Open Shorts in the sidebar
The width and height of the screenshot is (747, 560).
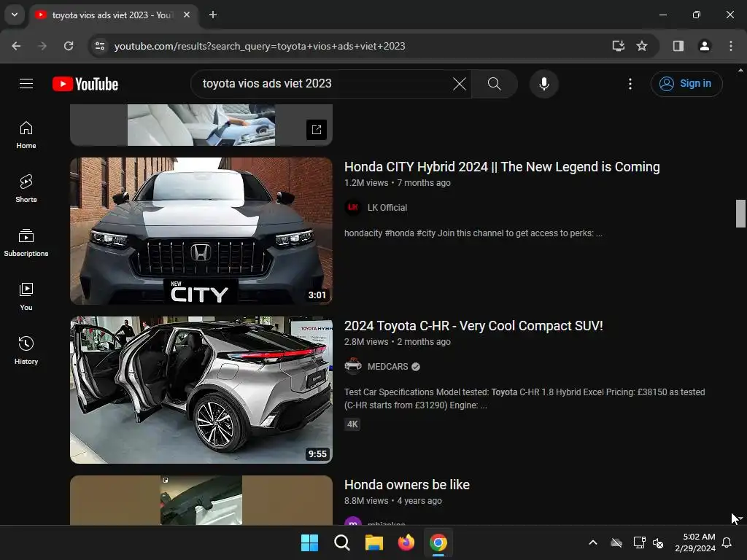point(26,189)
